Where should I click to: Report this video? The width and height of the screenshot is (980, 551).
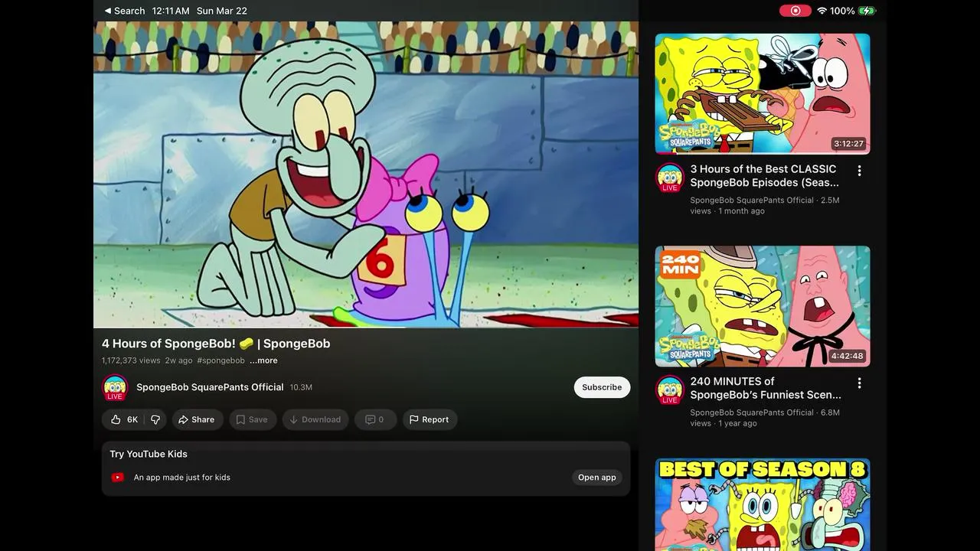tap(430, 419)
